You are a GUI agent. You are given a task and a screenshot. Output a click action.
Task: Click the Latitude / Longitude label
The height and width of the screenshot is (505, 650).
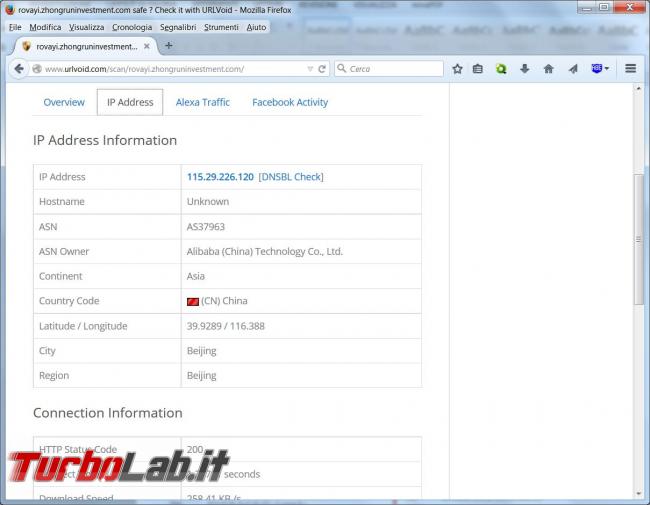83,326
